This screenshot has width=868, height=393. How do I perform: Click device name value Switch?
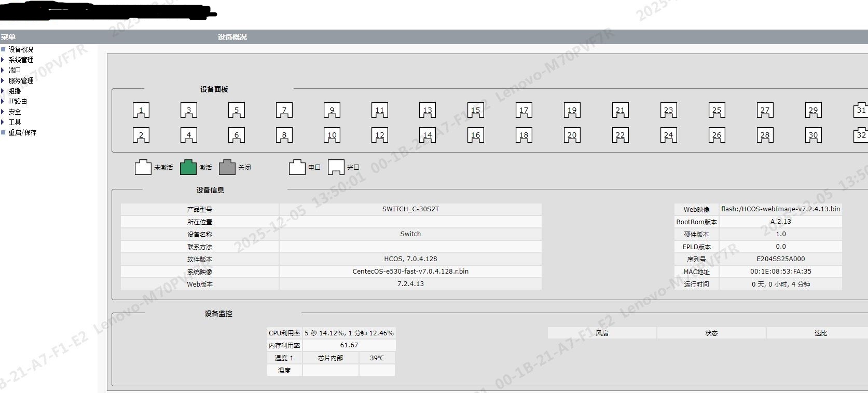coord(410,234)
